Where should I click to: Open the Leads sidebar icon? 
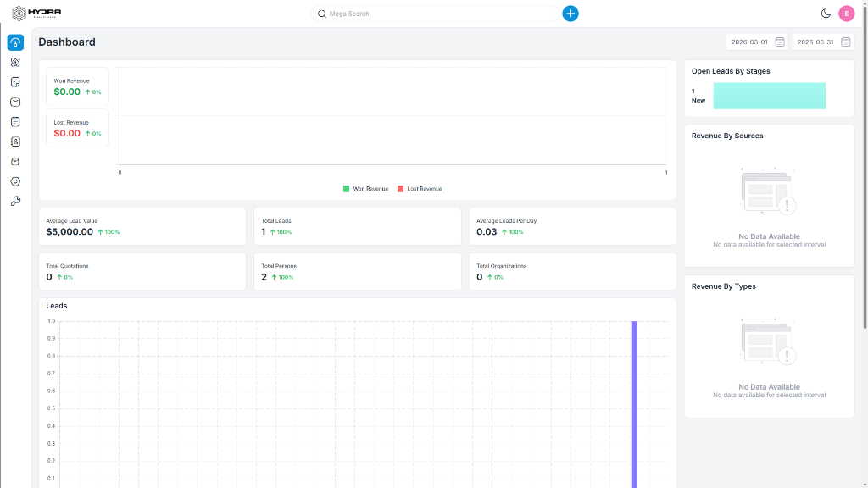15,63
